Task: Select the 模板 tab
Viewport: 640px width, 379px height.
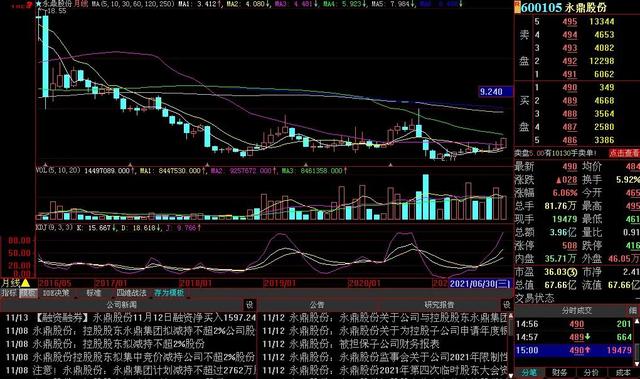Action: click(28, 293)
